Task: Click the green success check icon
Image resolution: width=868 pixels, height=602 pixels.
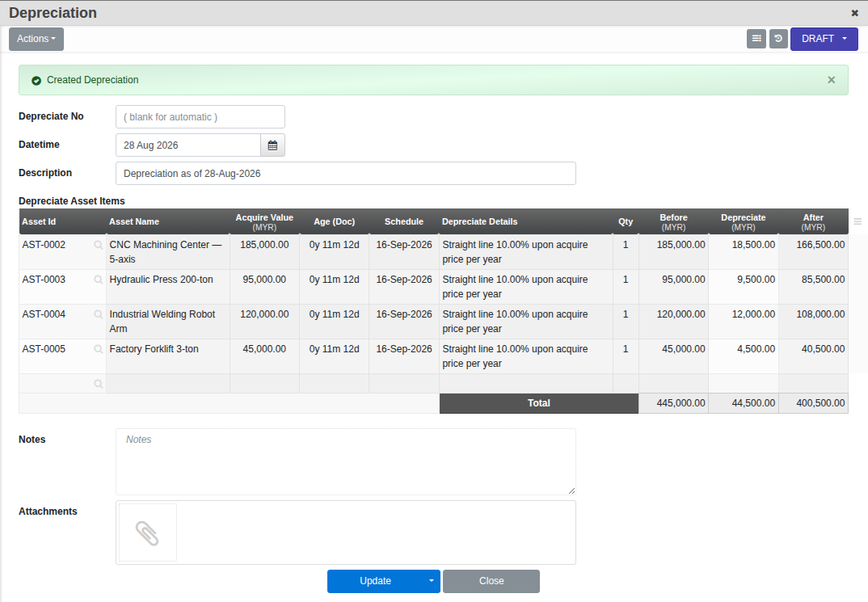Action: pos(36,81)
